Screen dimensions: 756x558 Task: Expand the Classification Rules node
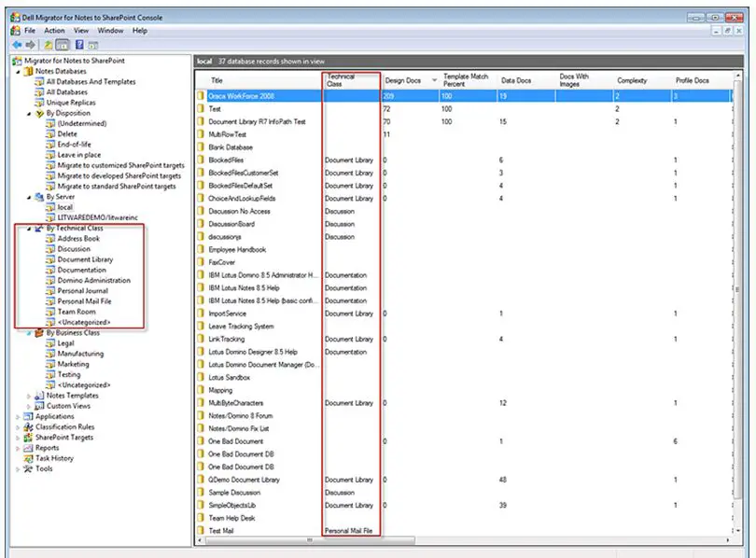coord(19,428)
